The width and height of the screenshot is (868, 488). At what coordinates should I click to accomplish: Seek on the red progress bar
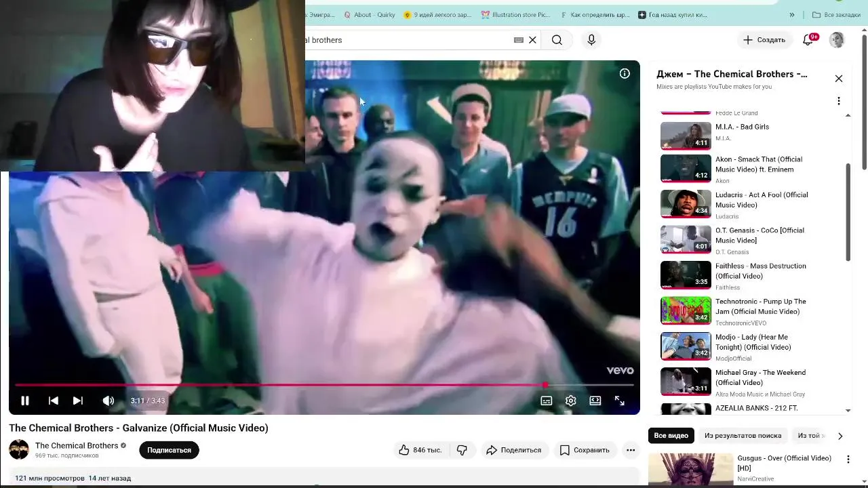pyautogui.click(x=324, y=385)
